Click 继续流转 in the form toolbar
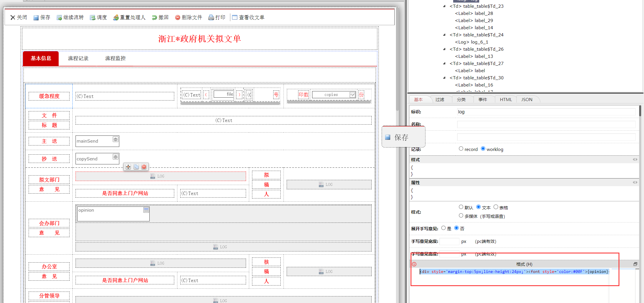Viewport: 644px width, 303px height. pyautogui.click(x=70, y=17)
